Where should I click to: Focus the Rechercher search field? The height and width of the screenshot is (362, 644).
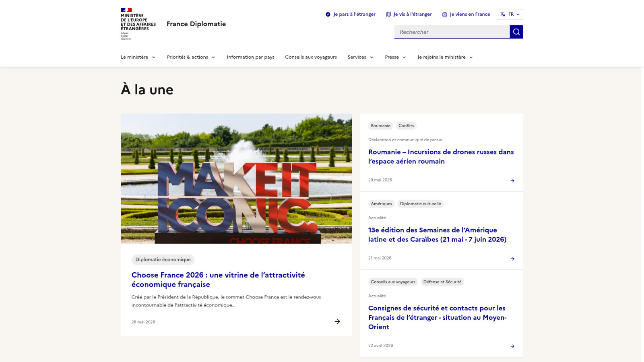click(x=452, y=32)
